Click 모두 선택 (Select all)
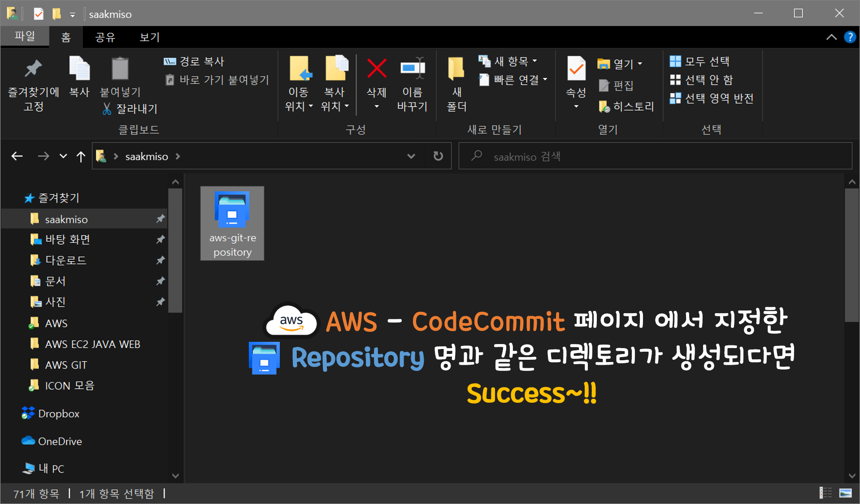 (x=699, y=61)
